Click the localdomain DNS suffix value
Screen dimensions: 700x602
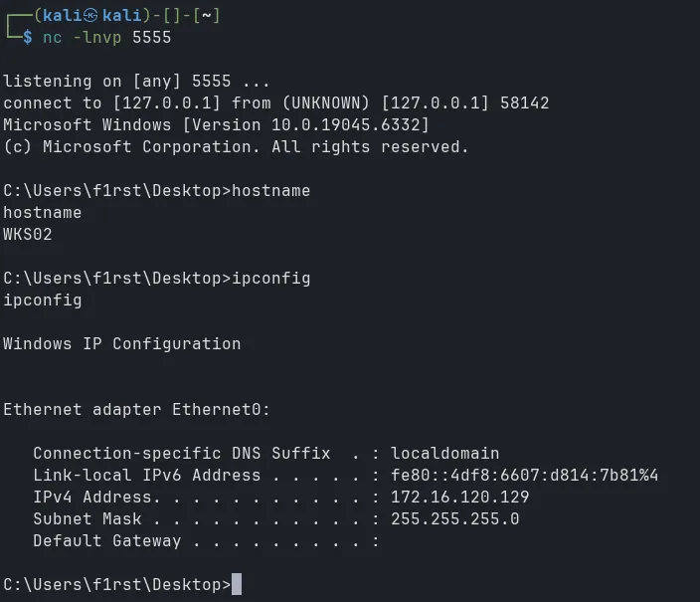(444, 454)
